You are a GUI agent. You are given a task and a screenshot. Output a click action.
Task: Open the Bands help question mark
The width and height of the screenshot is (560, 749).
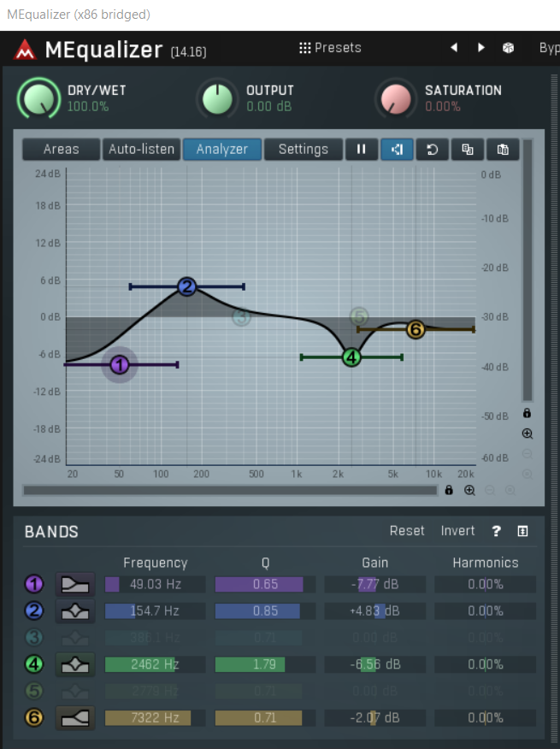click(x=497, y=531)
